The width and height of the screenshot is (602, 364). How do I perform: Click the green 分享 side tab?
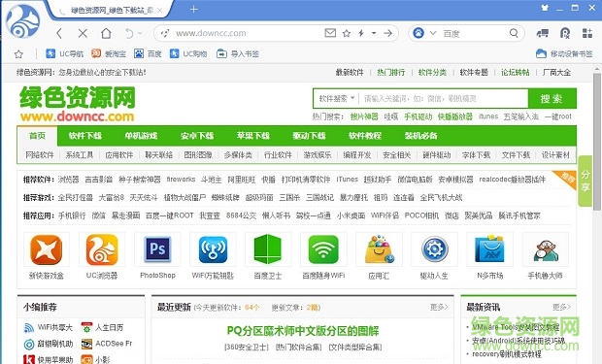coord(585,181)
